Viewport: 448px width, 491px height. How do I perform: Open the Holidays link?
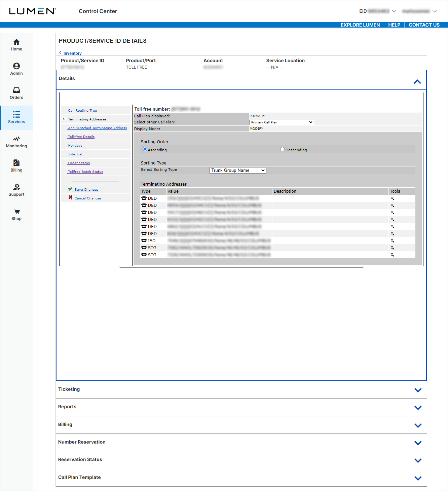click(x=75, y=146)
